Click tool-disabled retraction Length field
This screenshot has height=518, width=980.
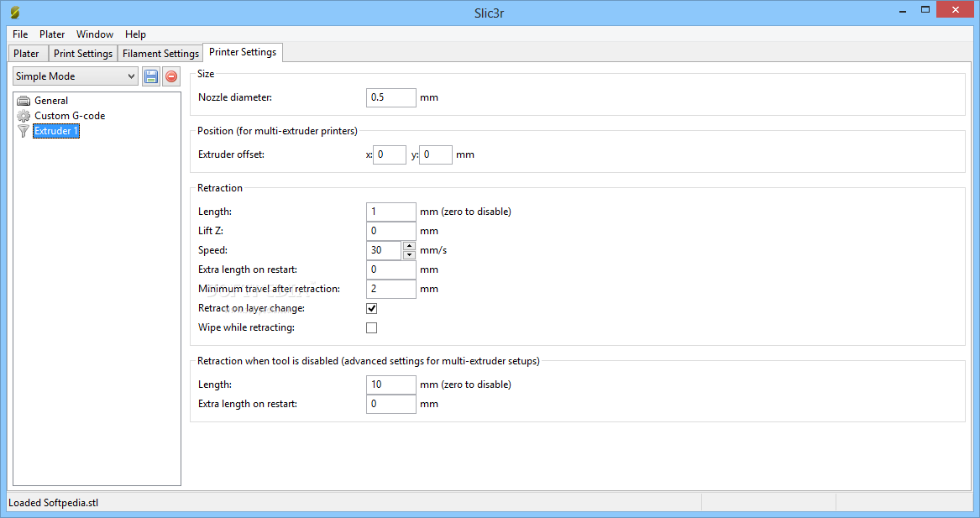pos(390,385)
